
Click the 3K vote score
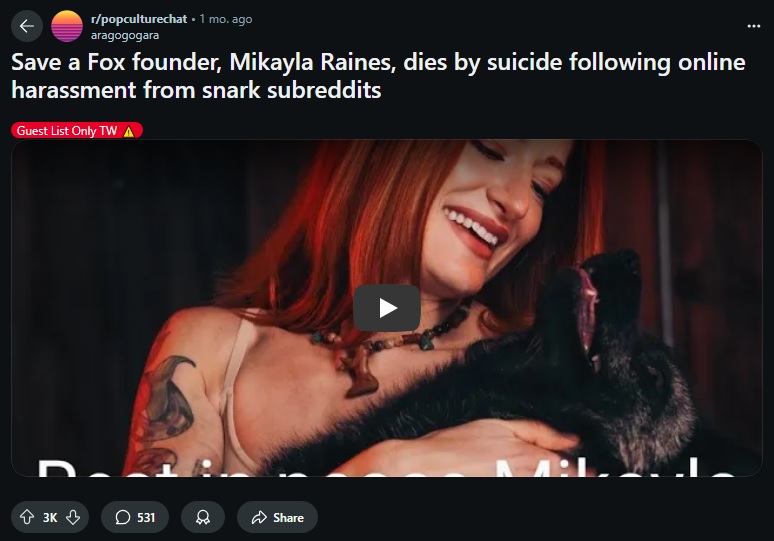pyautogui.click(x=50, y=517)
